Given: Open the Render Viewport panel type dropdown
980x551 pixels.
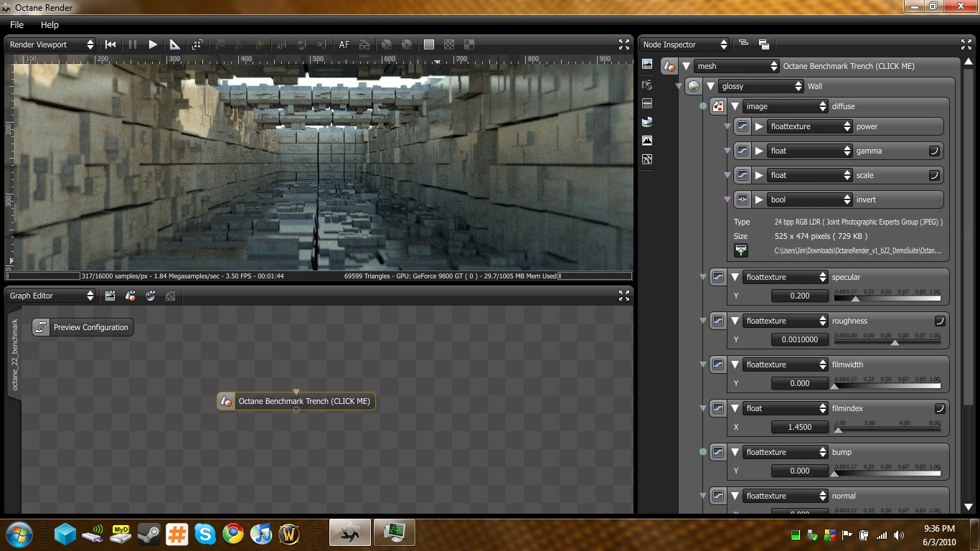Looking at the screenshot, I should pyautogui.click(x=51, y=44).
